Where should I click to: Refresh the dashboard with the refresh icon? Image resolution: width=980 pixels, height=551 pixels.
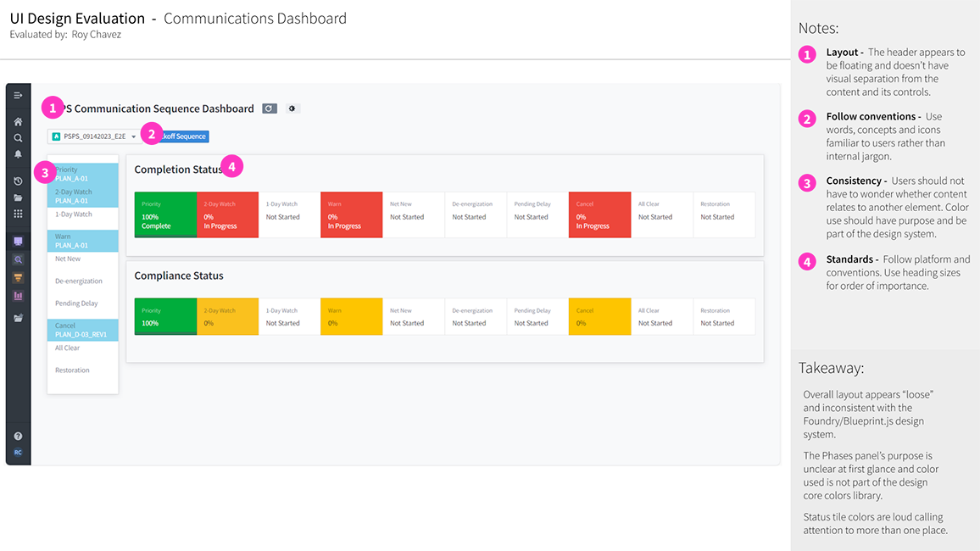click(x=269, y=109)
